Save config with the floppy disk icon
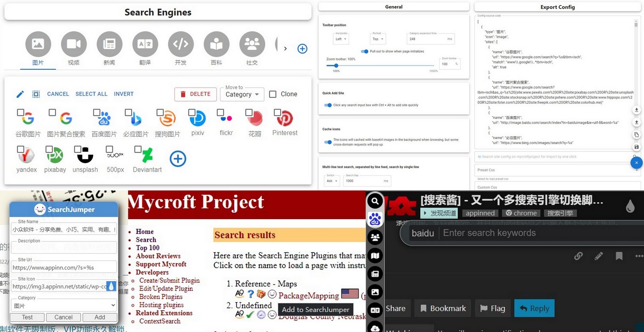The width and height of the screenshot is (644, 332). (637, 147)
